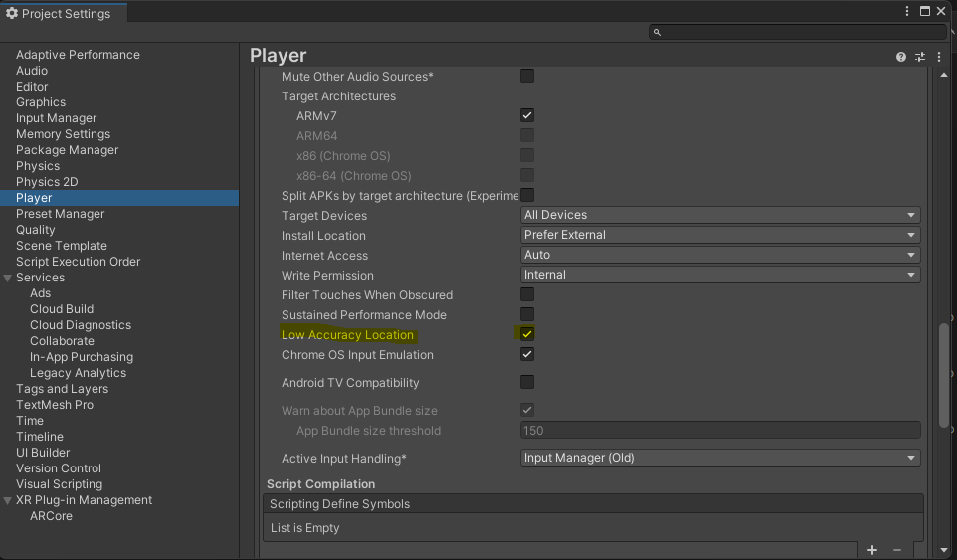Open the Player help documentation icon
957x560 pixels.
coord(901,57)
